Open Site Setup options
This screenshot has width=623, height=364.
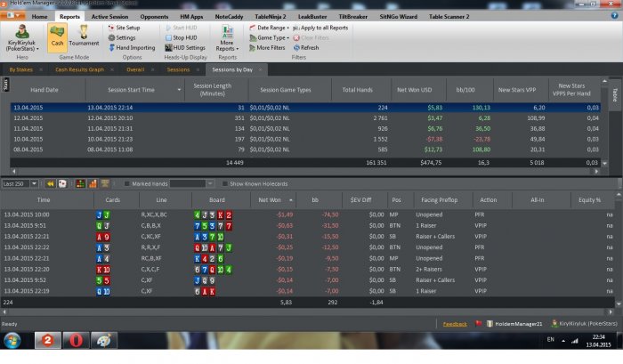124,28
